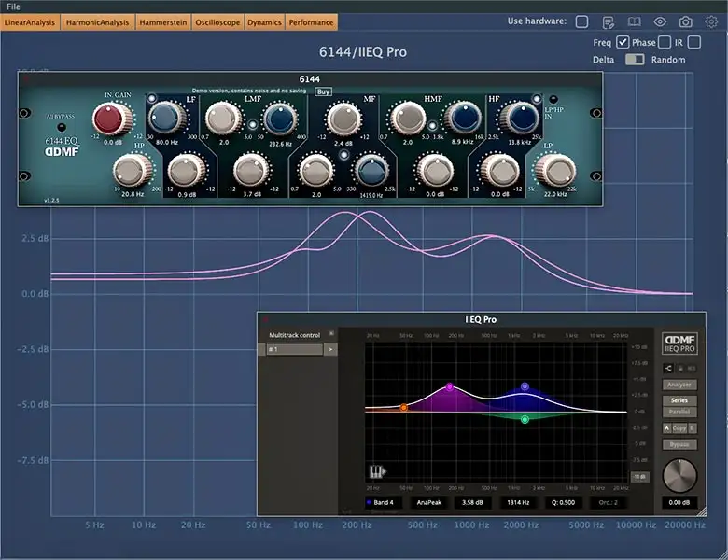728x560 pixels.
Task: Click the notes editor icon
Action: click(x=608, y=21)
